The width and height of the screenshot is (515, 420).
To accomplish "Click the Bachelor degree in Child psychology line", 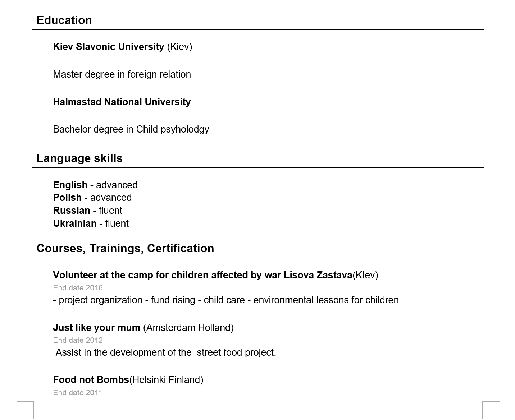I will (131, 129).
